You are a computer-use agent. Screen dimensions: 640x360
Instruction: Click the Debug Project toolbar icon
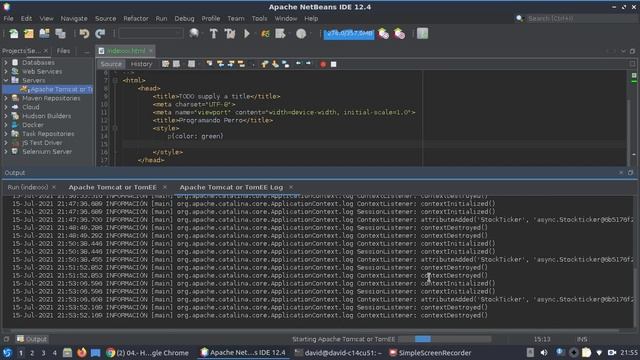(x=265, y=34)
